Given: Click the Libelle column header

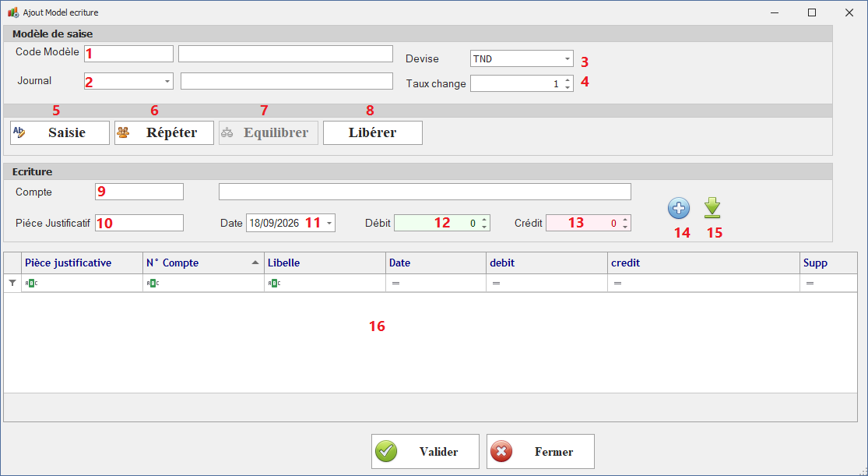Looking at the screenshot, I should point(325,263).
